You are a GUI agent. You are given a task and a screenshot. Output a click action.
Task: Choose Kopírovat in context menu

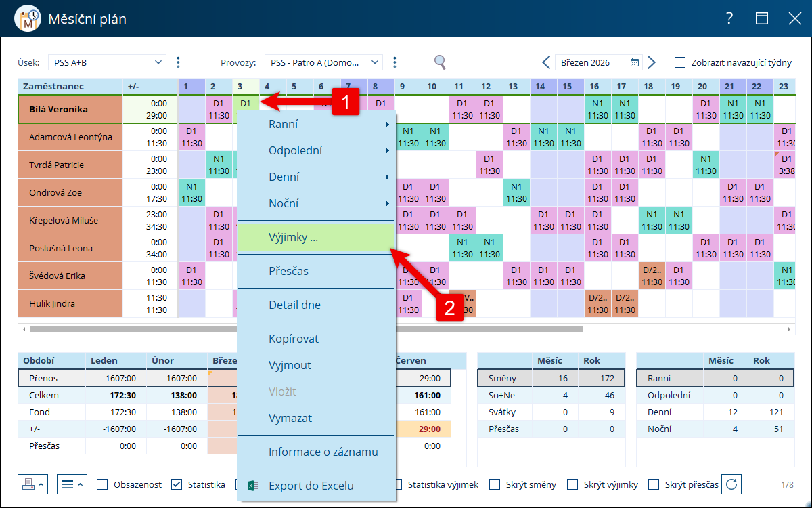pos(316,339)
